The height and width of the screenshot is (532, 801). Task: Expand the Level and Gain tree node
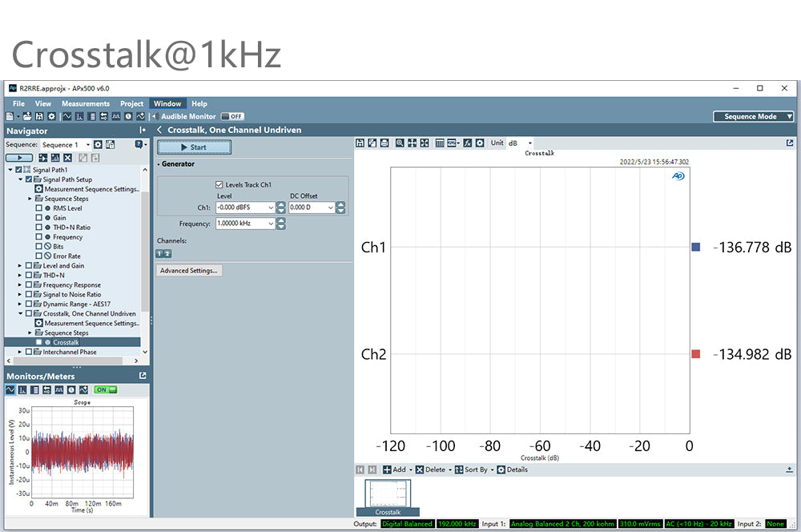click(20, 266)
